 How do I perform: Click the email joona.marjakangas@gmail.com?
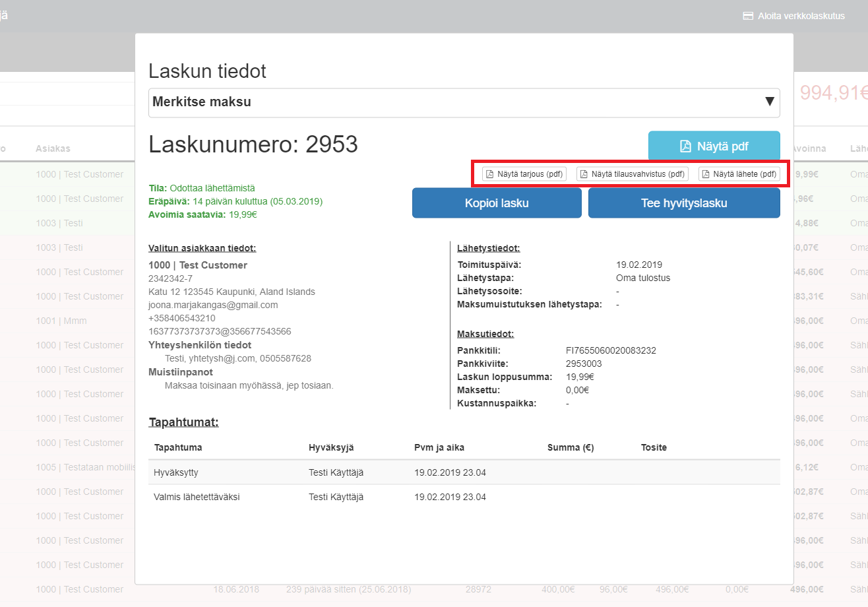coord(213,305)
